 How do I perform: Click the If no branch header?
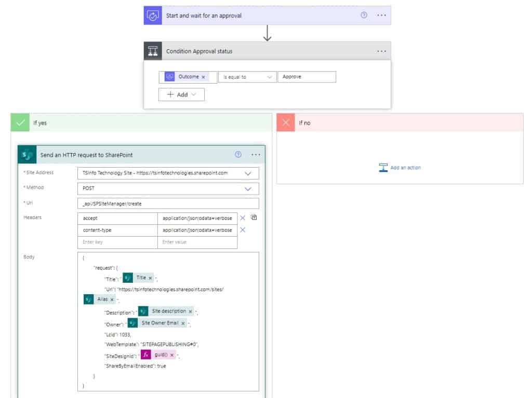click(400, 122)
